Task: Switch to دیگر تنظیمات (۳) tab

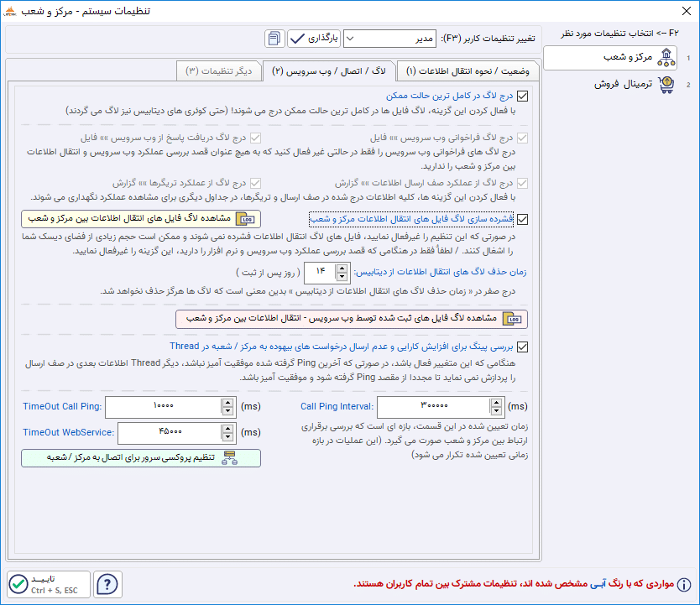Action: coord(219,71)
